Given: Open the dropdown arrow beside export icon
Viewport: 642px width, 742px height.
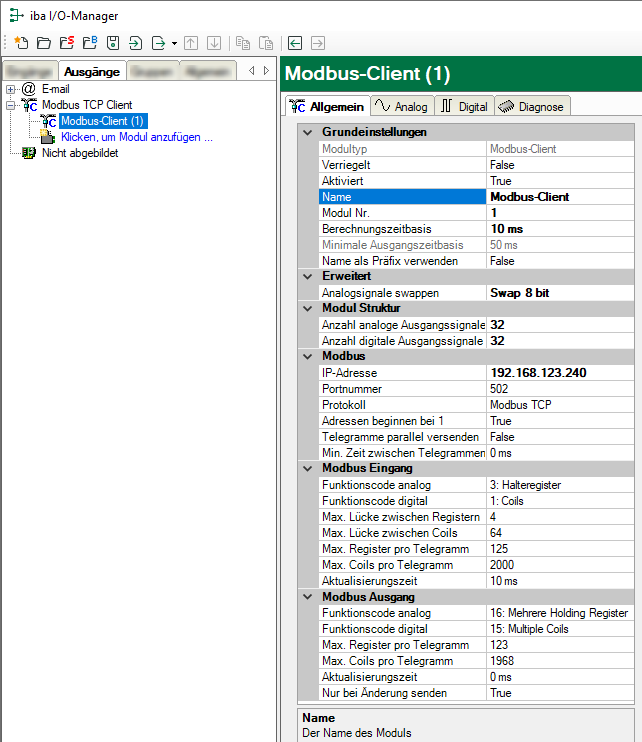Looking at the screenshot, I should [x=174, y=43].
